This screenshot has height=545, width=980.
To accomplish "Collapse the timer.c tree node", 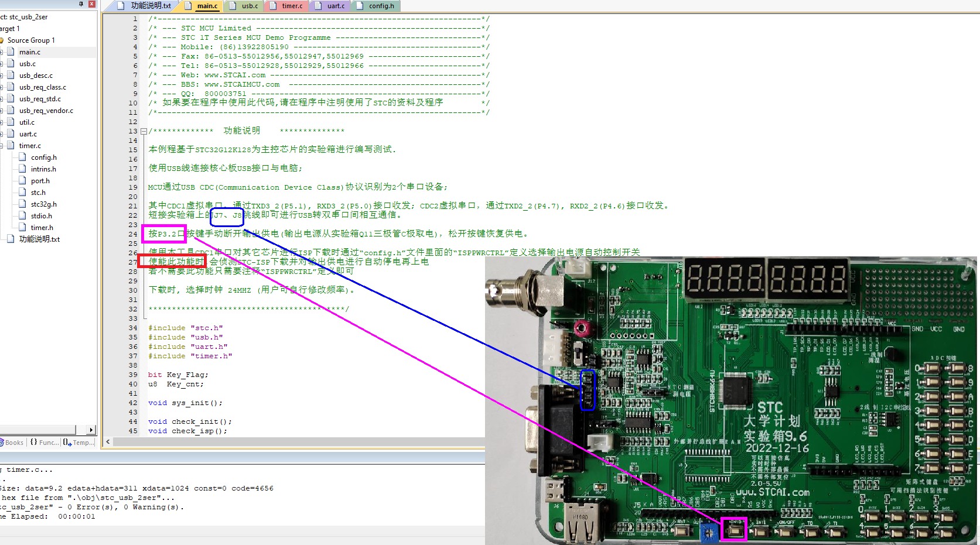I will [2, 146].
